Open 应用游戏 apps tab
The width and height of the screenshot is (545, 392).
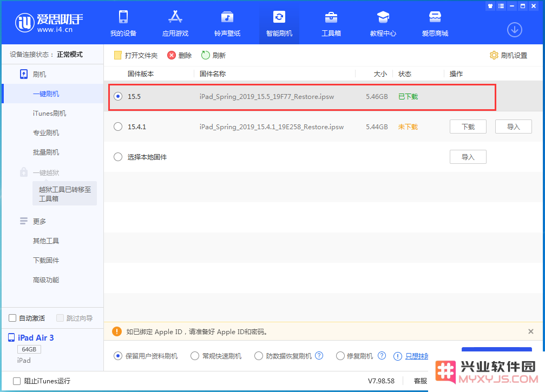[x=175, y=24]
